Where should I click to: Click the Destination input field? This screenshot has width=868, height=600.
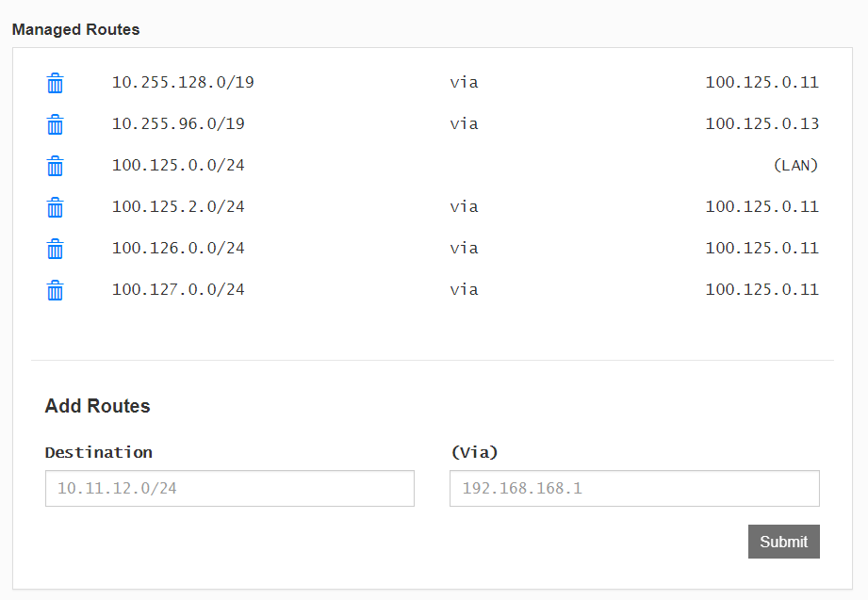[x=230, y=488]
